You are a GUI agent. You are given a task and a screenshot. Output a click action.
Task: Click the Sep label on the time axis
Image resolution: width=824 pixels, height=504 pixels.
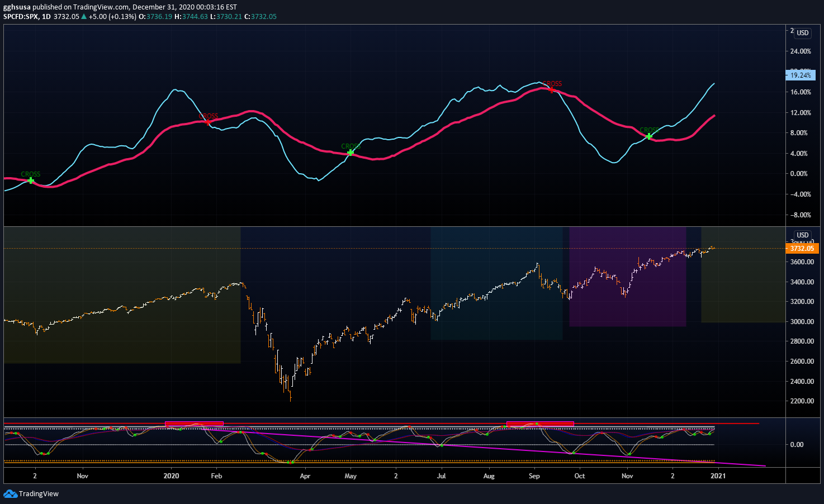pyautogui.click(x=534, y=476)
